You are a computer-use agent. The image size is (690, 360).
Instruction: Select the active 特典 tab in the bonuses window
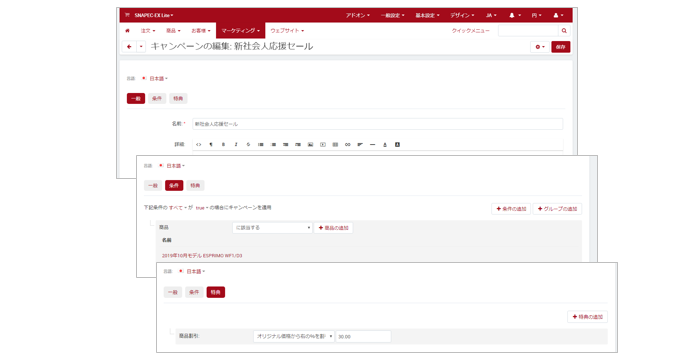pyautogui.click(x=216, y=292)
